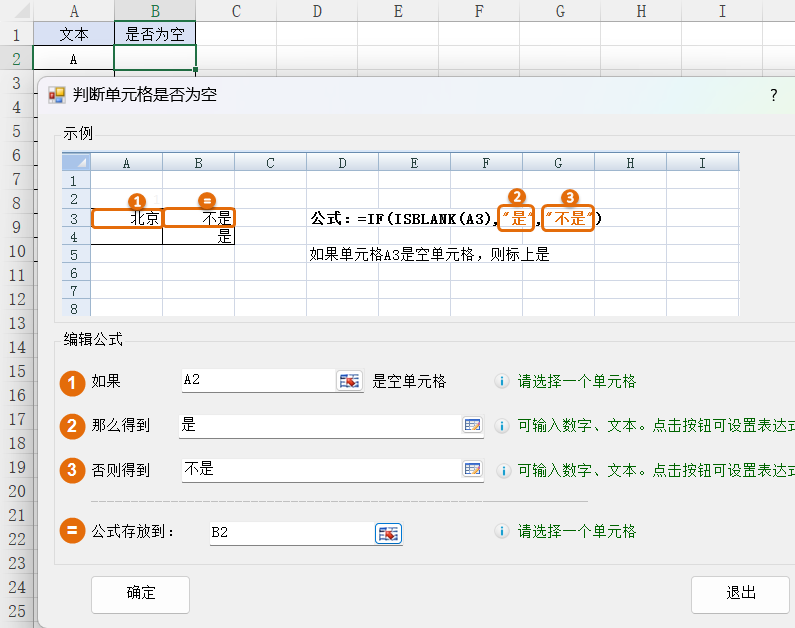The image size is (795, 628).
Task: Click the 确定 button
Action: pos(141,593)
